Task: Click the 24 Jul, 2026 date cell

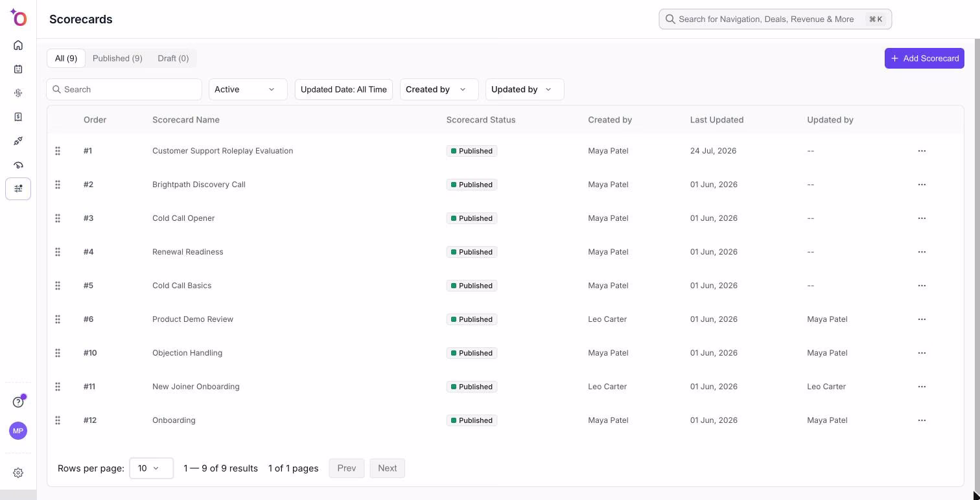Action: [713, 151]
